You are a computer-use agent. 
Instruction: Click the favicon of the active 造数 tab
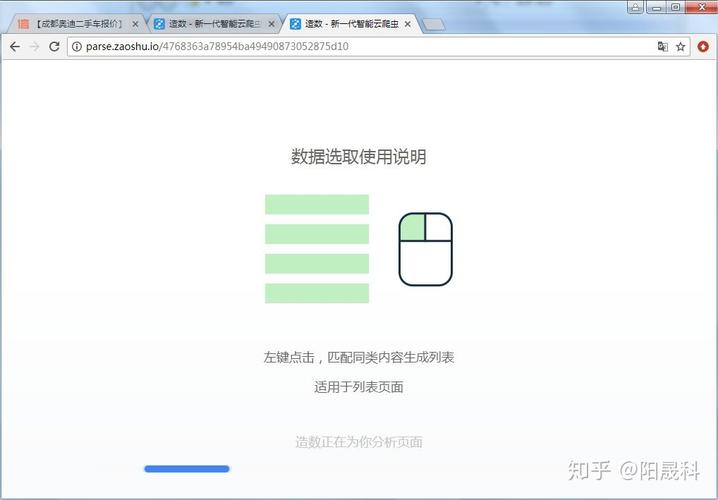click(x=296, y=24)
